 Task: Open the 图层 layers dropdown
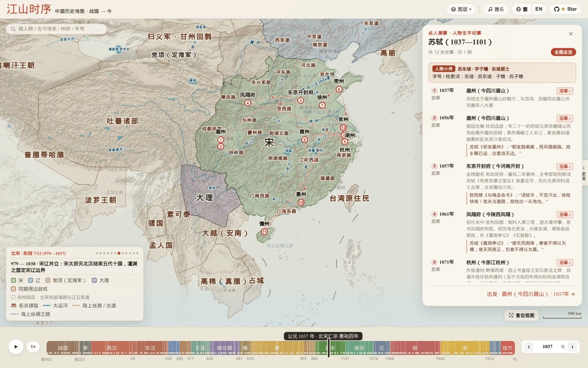(x=461, y=9)
